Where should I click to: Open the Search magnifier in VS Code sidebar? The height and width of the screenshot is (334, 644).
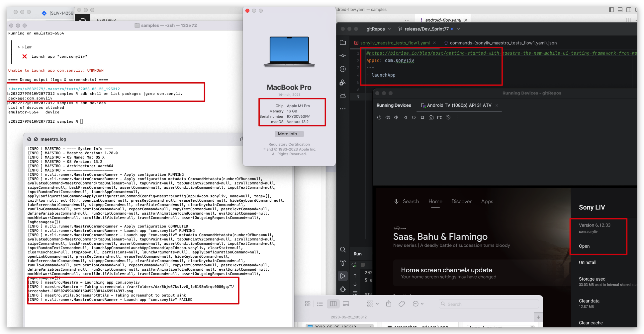click(343, 250)
